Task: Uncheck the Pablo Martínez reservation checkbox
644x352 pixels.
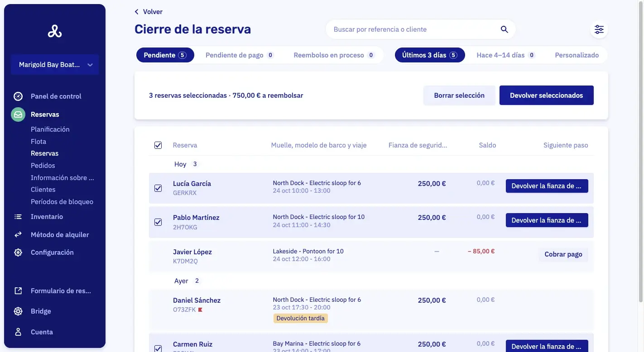Action: coord(158,222)
